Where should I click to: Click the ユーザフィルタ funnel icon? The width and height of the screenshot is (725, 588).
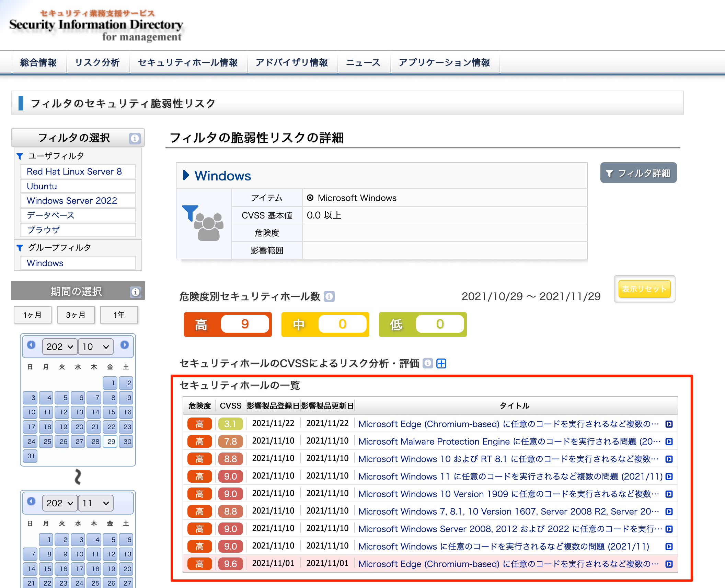[20, 156]
